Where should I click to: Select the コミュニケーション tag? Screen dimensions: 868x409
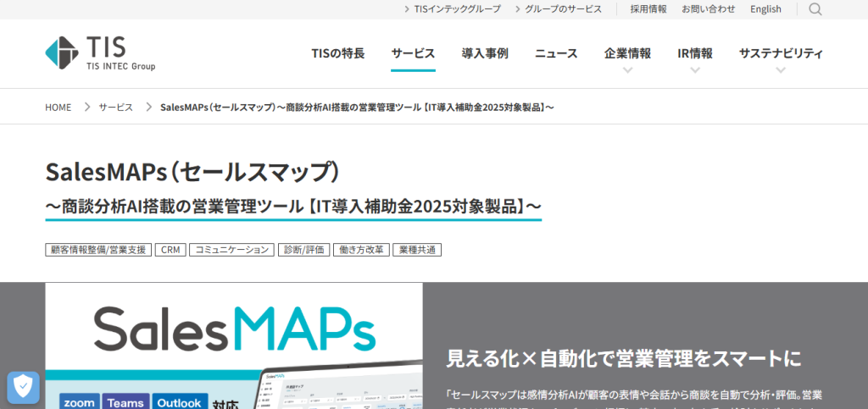pos(232,250)
